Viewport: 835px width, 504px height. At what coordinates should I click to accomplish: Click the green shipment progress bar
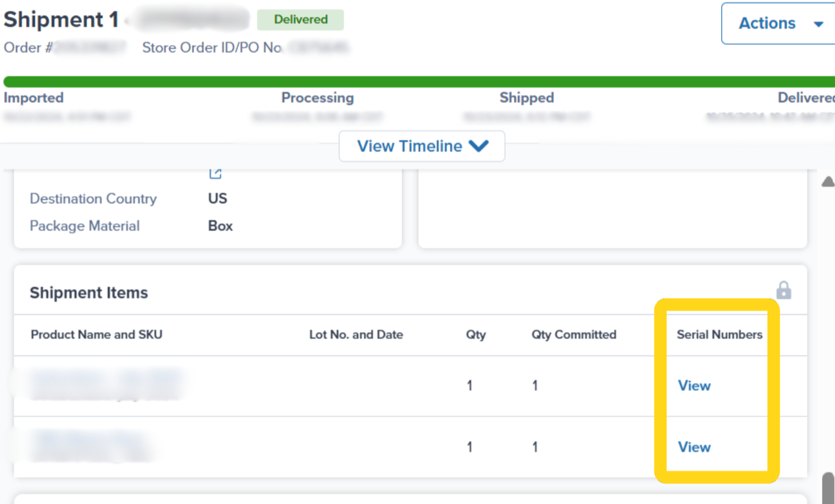click(x=417, y=77)
